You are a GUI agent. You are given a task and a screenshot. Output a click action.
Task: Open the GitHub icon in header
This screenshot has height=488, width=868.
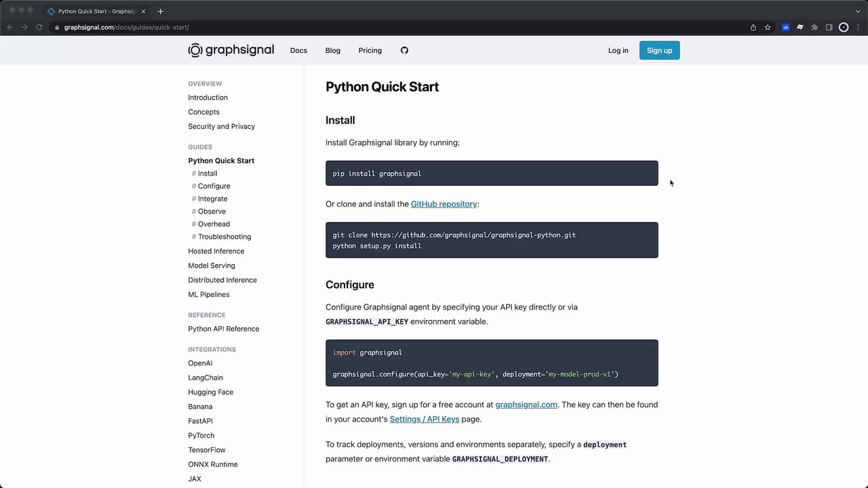[x=404, y=50]
